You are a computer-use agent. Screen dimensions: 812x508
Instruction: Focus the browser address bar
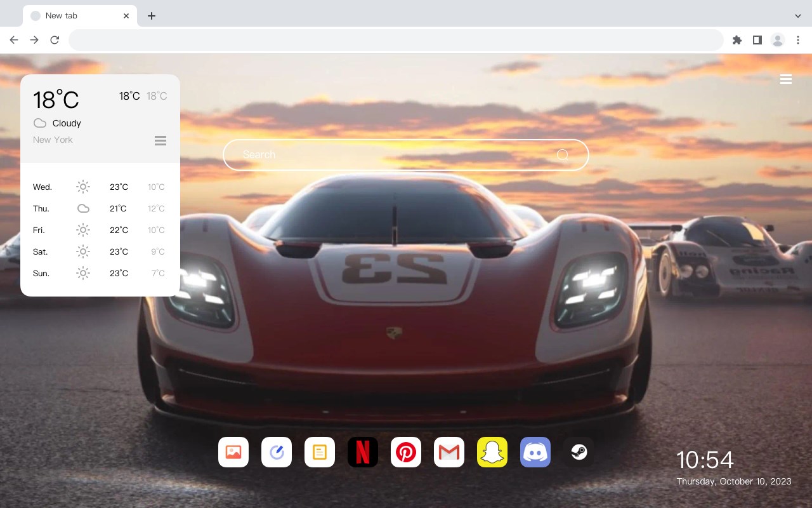click(x=396, y=40)
